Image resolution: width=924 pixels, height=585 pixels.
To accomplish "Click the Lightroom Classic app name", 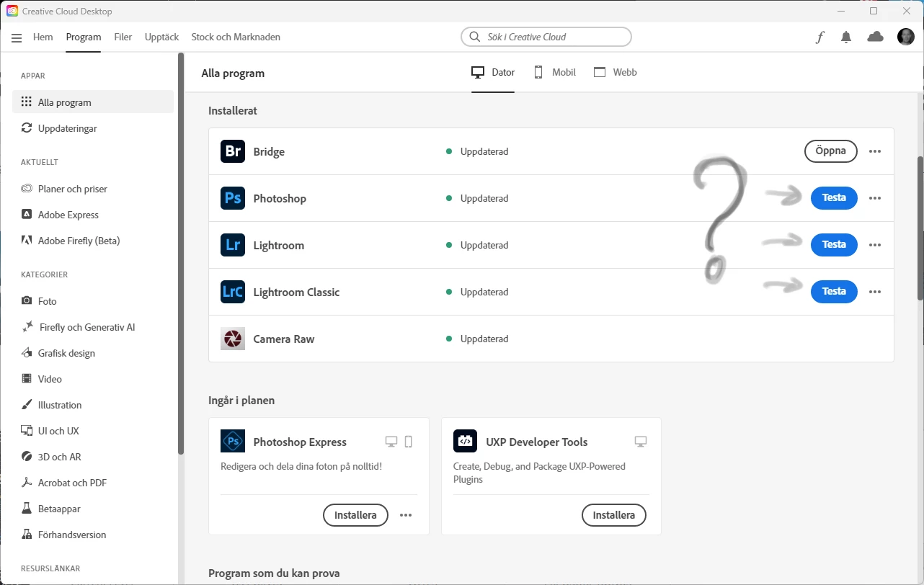I will [296, 292].
